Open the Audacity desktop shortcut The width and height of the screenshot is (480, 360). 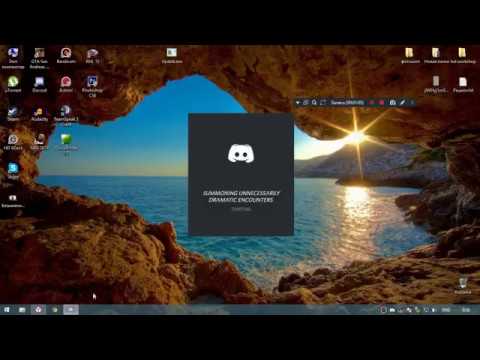pos(39,114)
